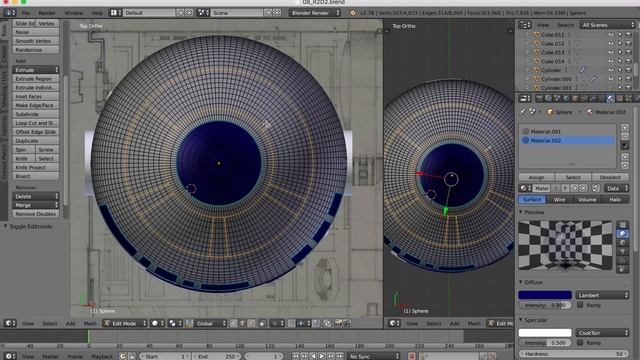Switch to the Volume material type tab
The width and height of the screenshot is (640, 360).
pos(587,199)
